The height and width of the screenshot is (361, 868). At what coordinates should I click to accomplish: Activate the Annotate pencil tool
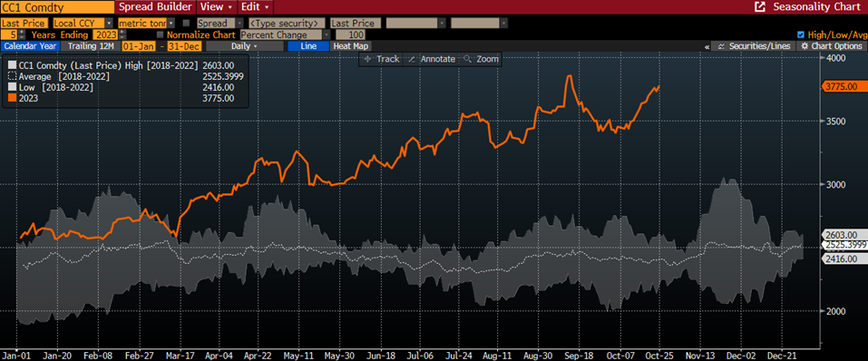[x=431, y=59]
